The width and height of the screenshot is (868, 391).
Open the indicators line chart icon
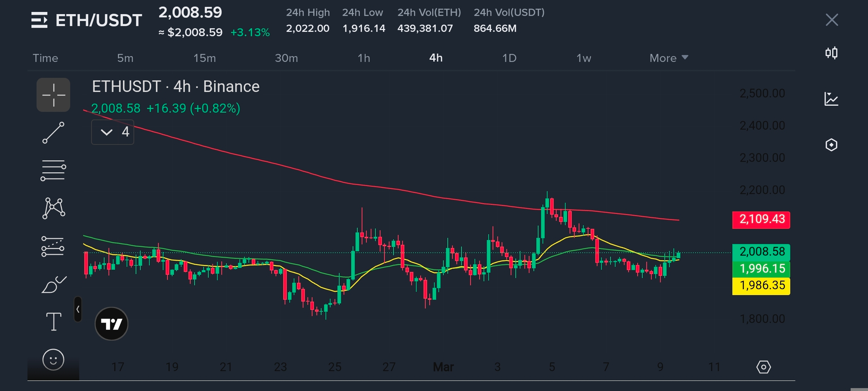pos(831,99)
